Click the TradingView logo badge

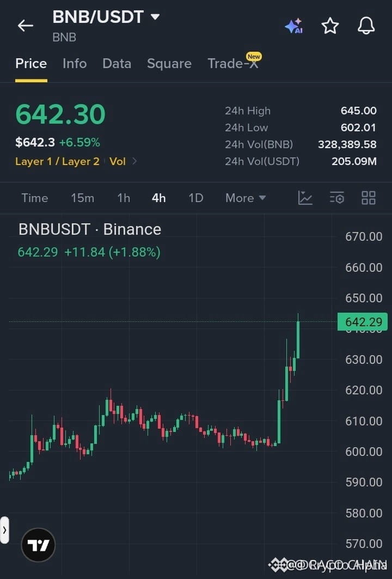(39, 545)
